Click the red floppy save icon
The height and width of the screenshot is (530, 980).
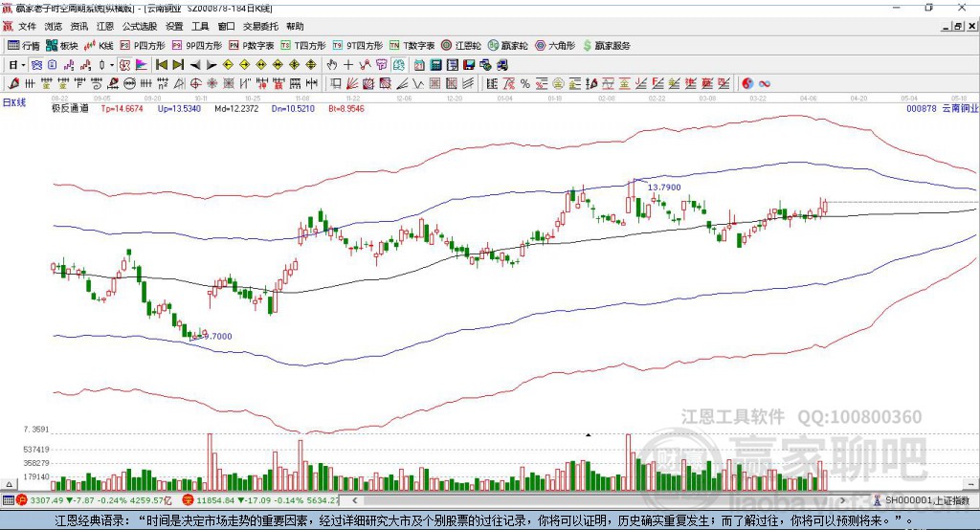point(469,65)
